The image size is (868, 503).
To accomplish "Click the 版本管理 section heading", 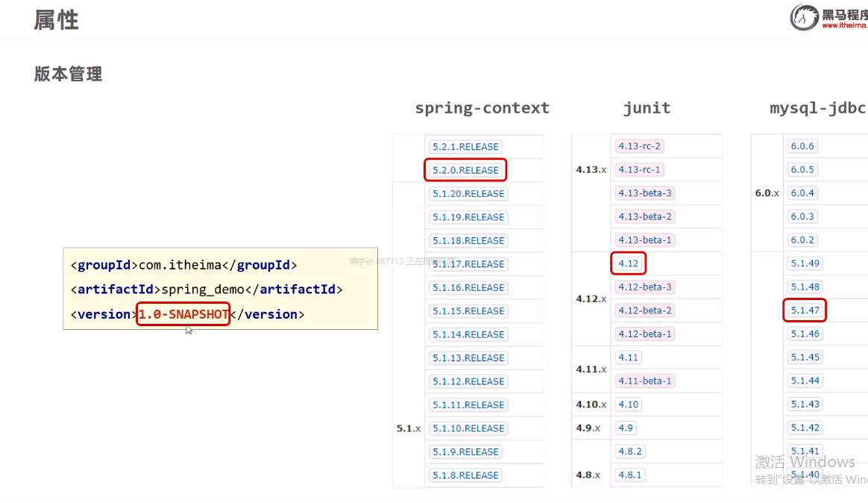I will click(68, 74).
